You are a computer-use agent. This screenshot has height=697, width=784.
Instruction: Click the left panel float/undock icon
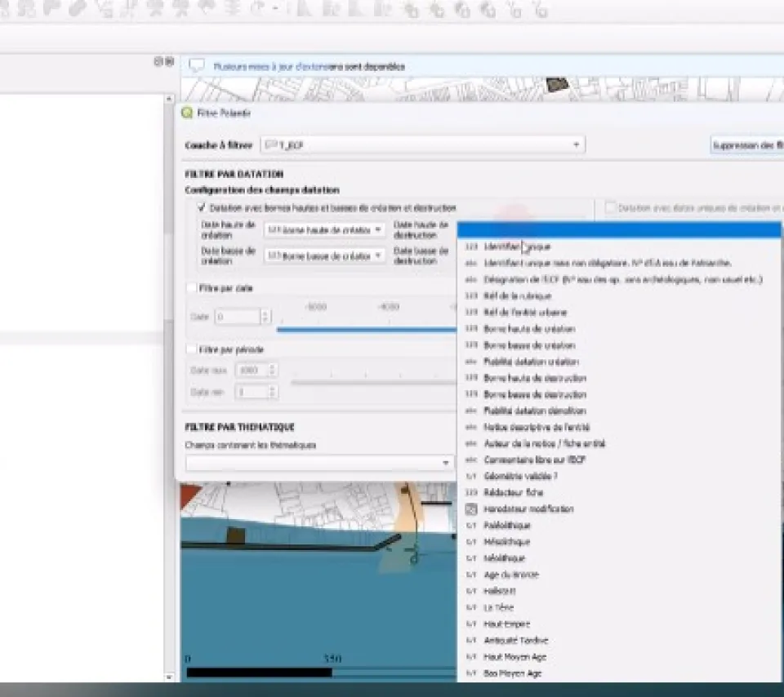(x=158, y=61)
